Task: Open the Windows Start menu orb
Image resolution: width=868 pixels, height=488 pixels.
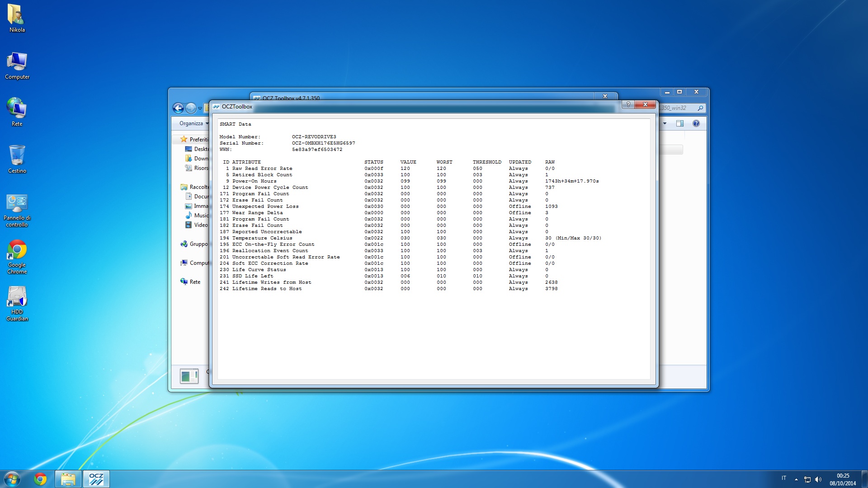Action: [x=12, y=479]
